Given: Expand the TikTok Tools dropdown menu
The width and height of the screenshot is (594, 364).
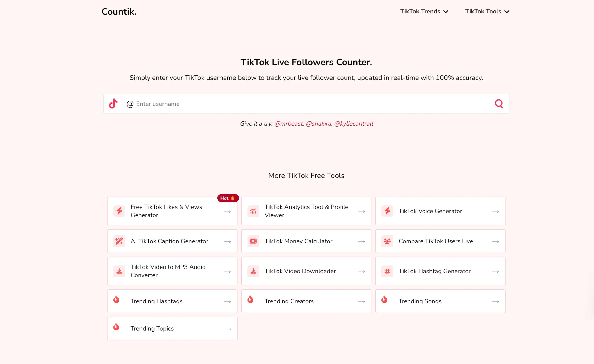Looking at the screenshot, I should click(x=487, y=11).
